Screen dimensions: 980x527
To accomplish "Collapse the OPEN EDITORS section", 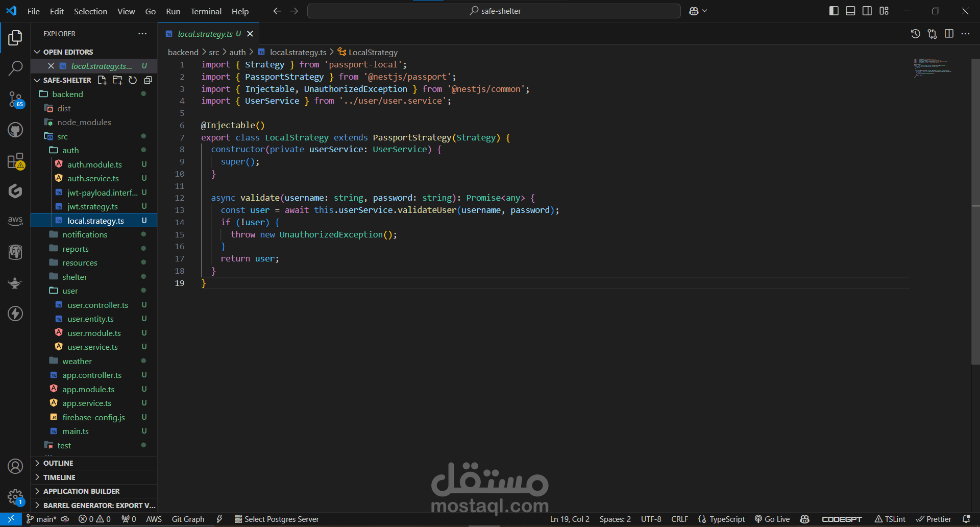I will [x=94, y=52].
